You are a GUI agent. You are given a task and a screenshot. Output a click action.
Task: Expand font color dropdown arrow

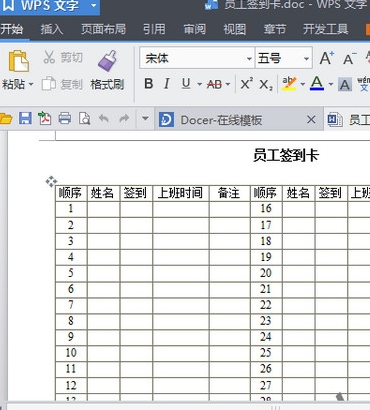tap(331, 84)
